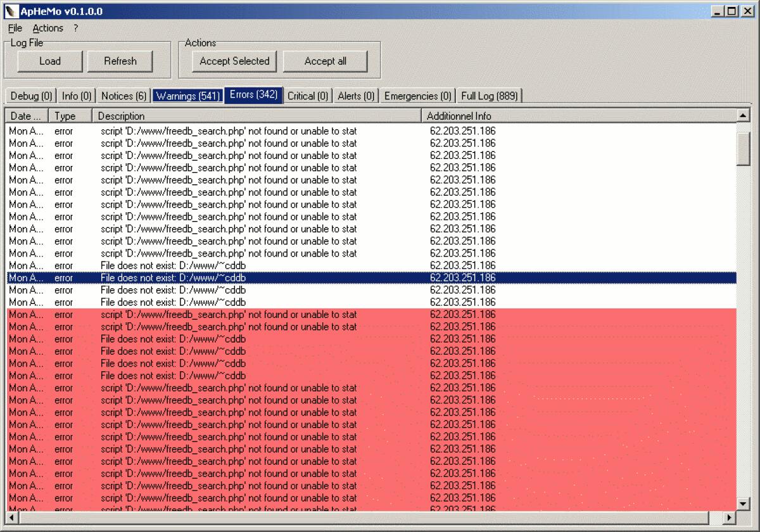Open the File menu
The width and height of the screenshot is (760, 532).
(x=14, y=28)
